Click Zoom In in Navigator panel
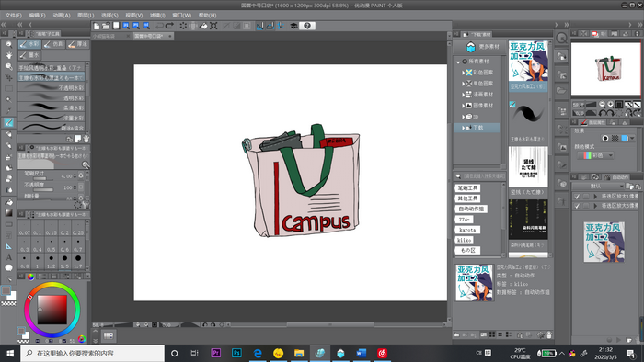 610,104
